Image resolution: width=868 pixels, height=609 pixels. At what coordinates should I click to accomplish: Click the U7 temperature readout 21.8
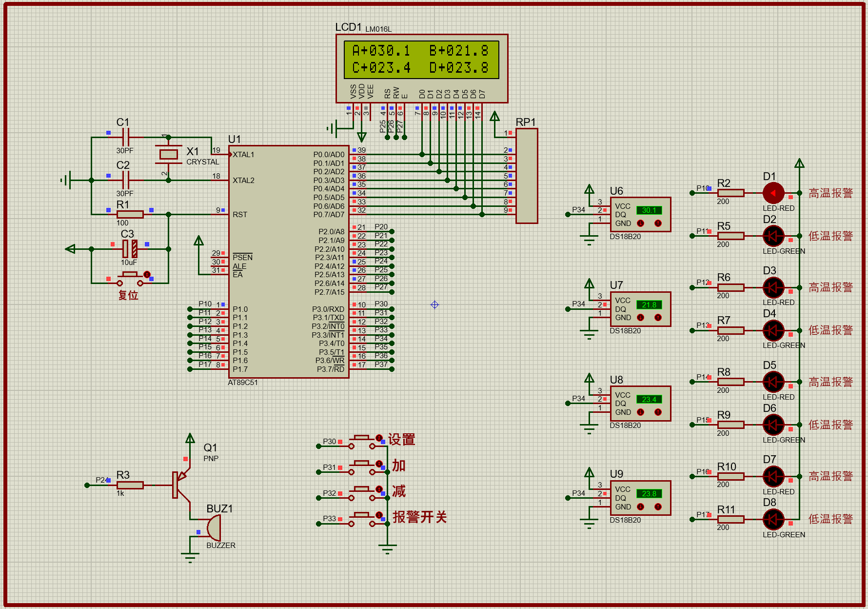tap(649, 305)
